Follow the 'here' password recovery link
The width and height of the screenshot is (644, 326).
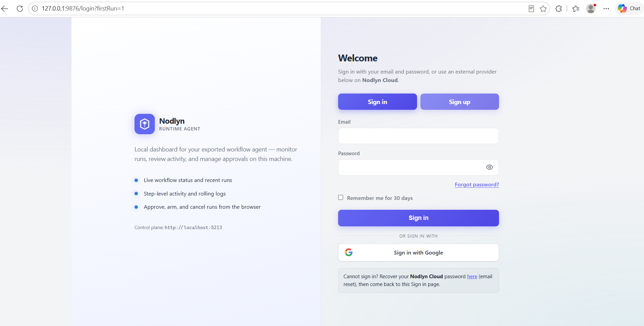tap(472, 277)
